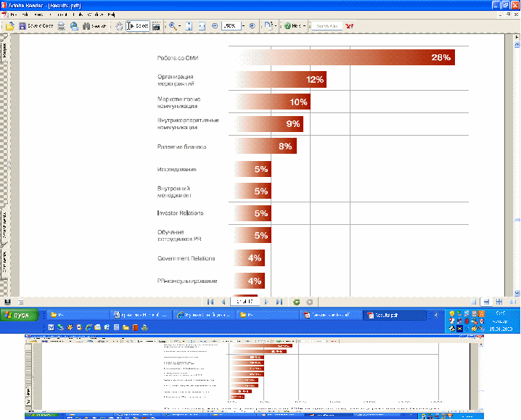The height and width of the screenshot is (420, 521).
Task: Click the 10% bar value label
Action: (298, 102)
